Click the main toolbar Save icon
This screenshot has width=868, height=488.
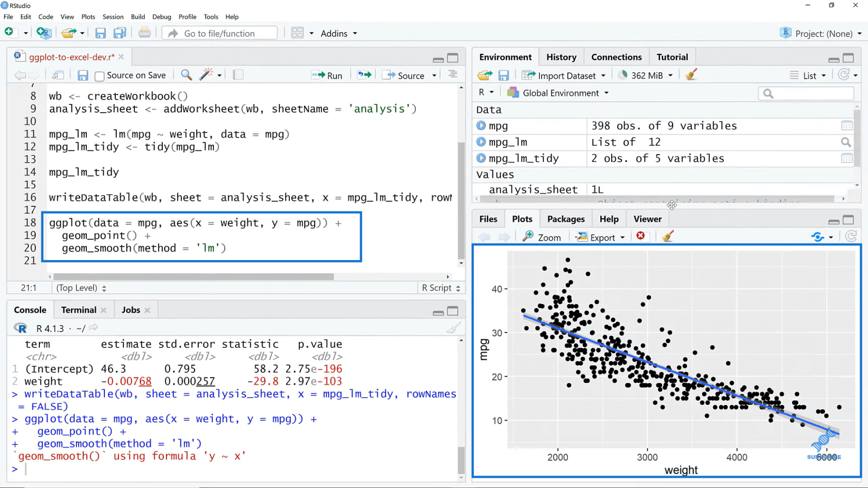(100, 33)
